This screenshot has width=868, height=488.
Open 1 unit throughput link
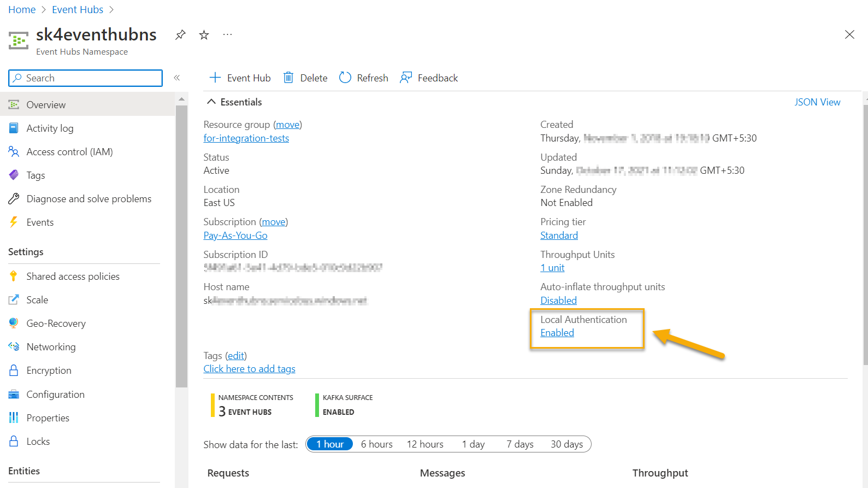point(552,268)
